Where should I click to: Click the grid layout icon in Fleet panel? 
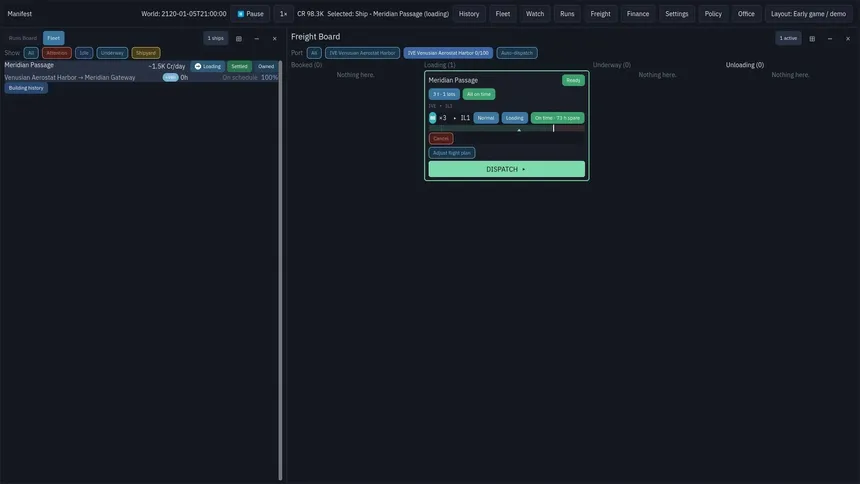tap(239, 38)
